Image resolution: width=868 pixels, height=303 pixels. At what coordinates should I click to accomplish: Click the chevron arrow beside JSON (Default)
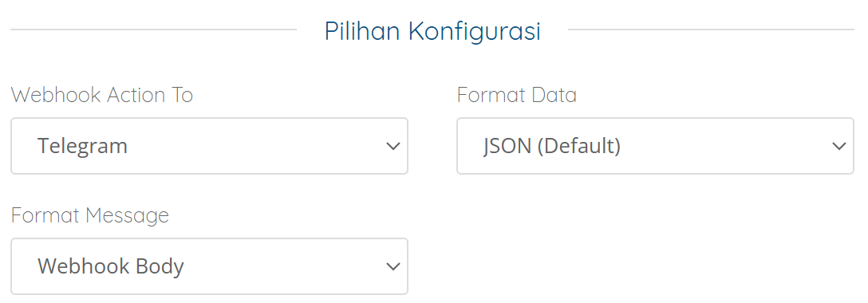(x=839, y=147)
